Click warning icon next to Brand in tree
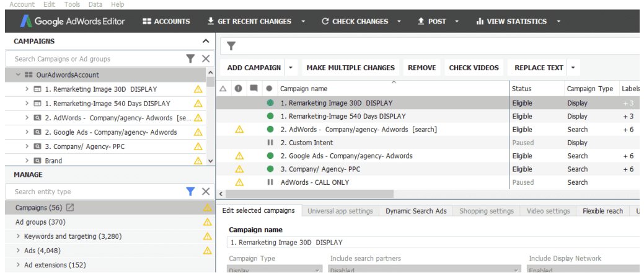This screenshot has width=644, height=278. (198, 160)
